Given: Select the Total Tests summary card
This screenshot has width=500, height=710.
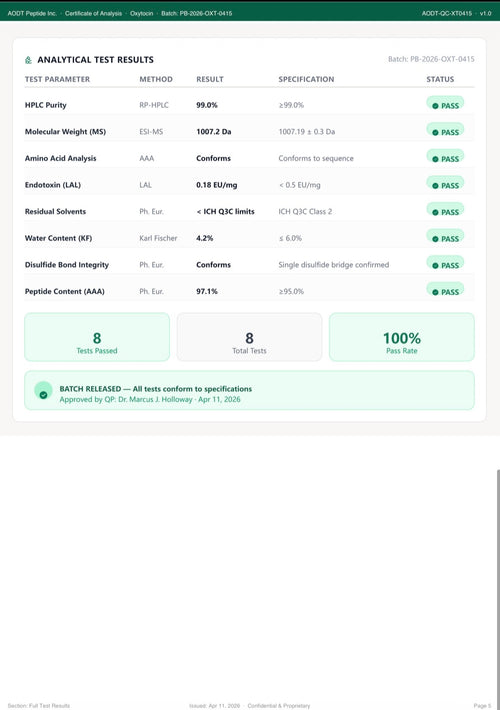Looking at the screenshot, I should pos(249,337).
